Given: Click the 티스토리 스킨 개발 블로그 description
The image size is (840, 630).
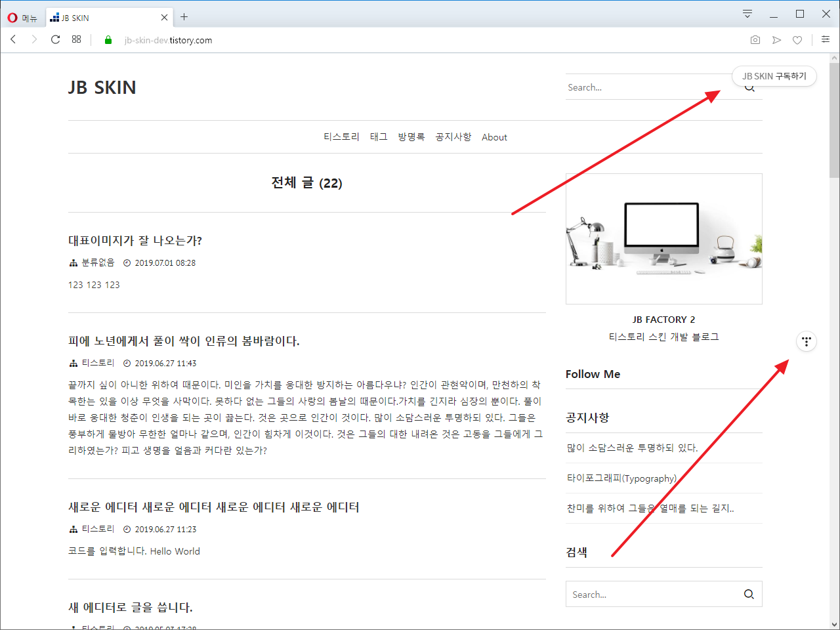Looking at the screenshot, I should 664,337.
